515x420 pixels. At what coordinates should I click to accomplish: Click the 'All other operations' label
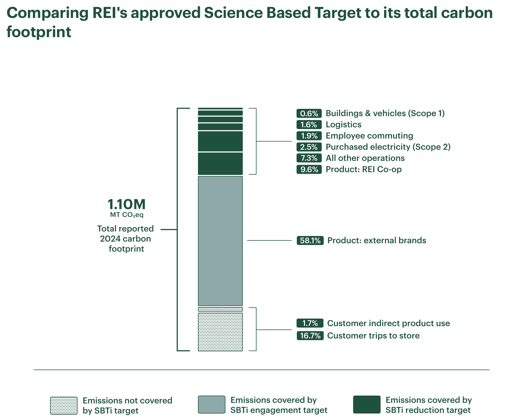(365, 158)
